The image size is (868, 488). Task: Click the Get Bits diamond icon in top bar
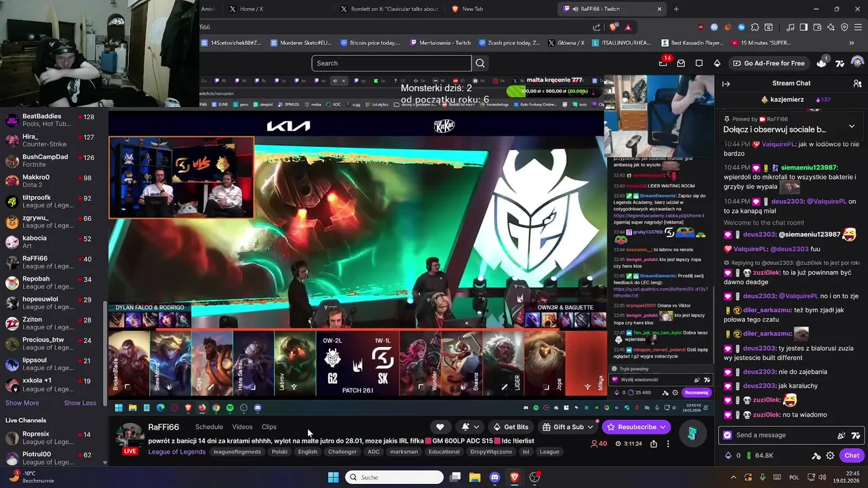click(x=717, y=63)
